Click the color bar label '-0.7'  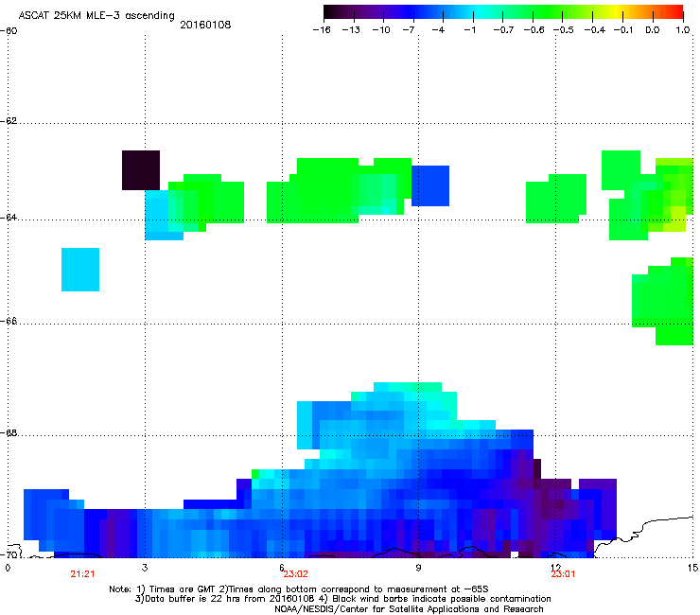503,30
